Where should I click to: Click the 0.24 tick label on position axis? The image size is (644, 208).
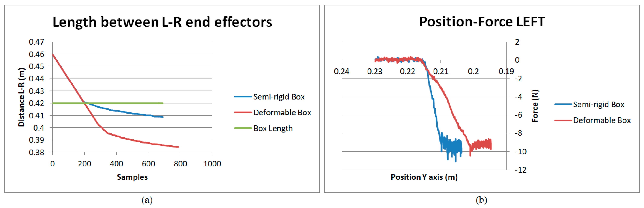pyautogui.click(x=342, y=72)
